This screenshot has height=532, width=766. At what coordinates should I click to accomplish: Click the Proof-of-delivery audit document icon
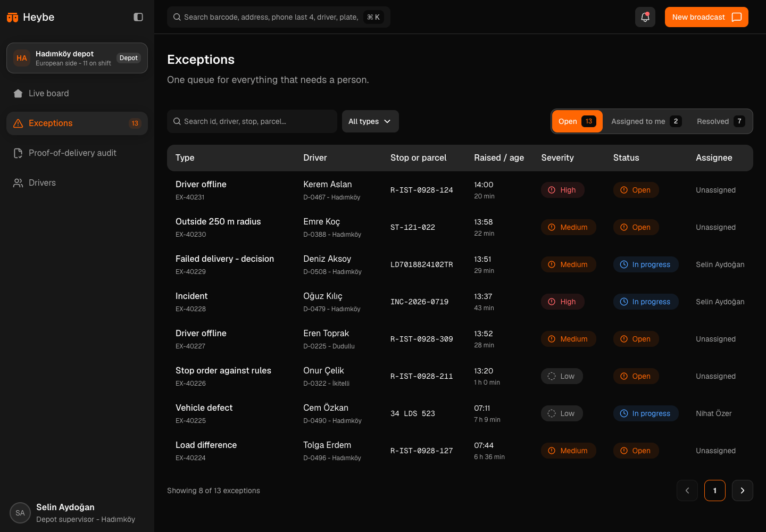pyautogui.click(x=18, y=153)
